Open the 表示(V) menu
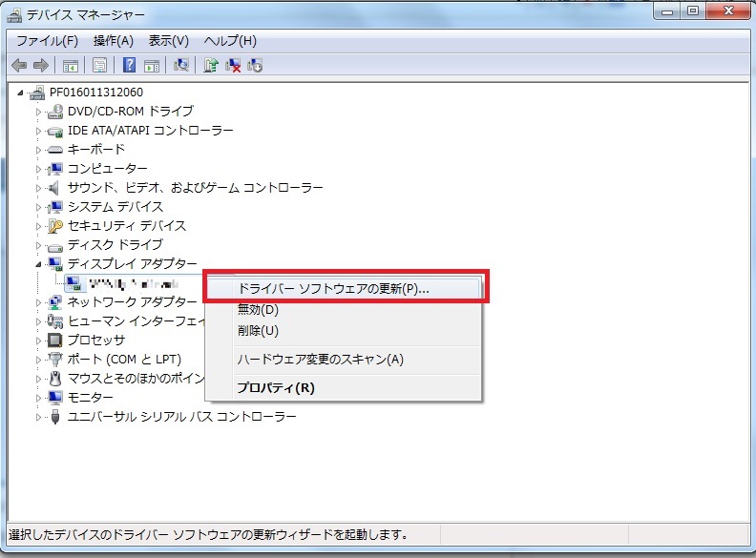The width and height of the screenshot is (756, 558). (x=168, y=41)
